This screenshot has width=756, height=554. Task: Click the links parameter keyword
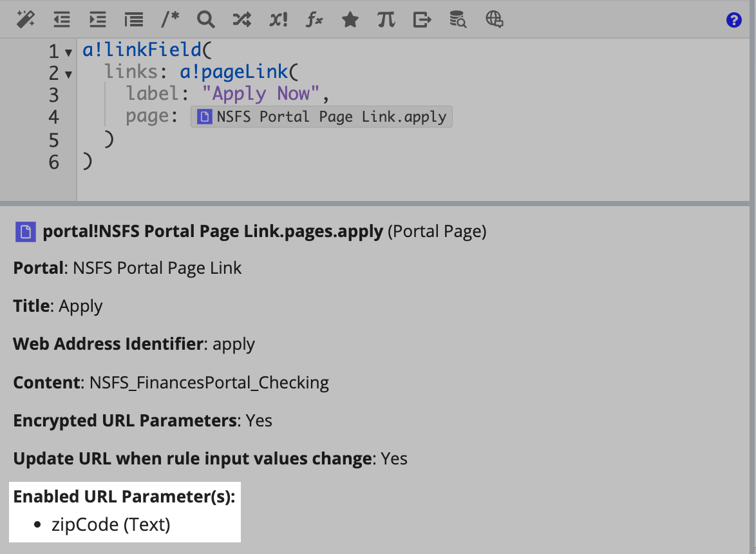[x=131, y=72]
